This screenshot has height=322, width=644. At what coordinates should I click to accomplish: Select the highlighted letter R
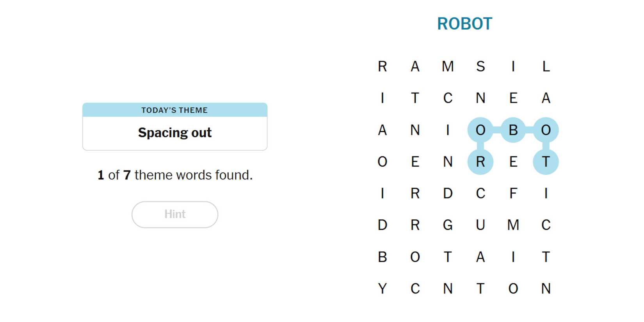480,162
